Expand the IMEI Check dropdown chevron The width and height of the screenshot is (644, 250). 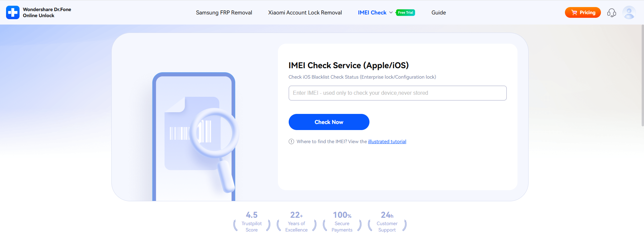[x=391, y=12]
